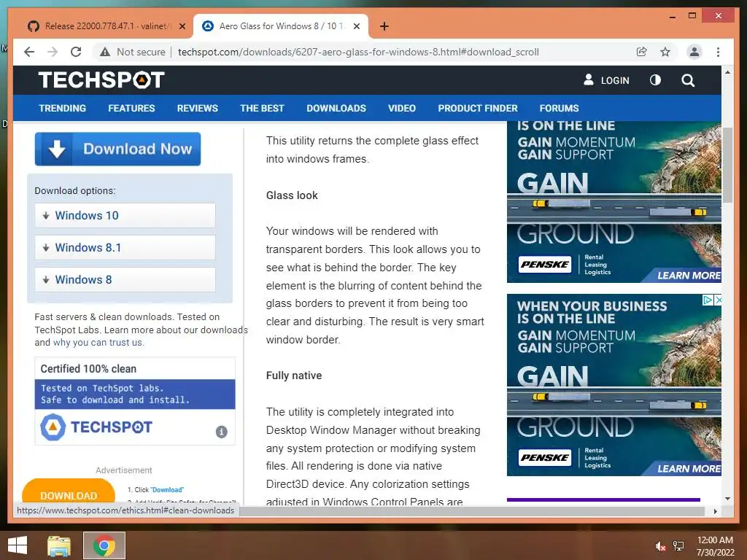Reload the page with the refresh icon

(76, 52)
